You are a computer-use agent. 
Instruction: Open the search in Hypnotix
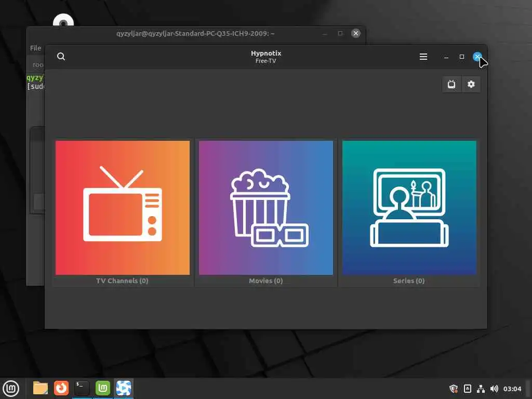61,56
